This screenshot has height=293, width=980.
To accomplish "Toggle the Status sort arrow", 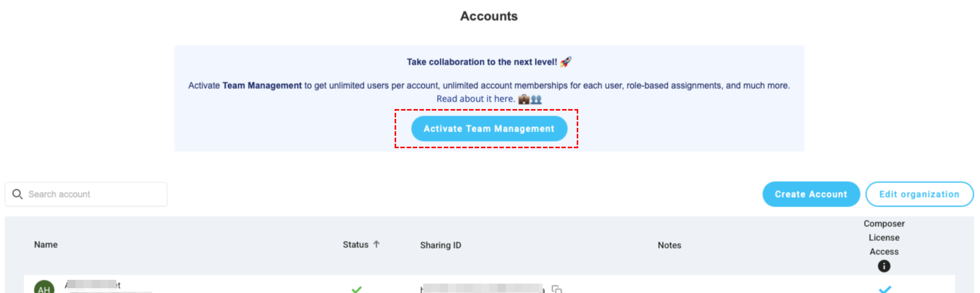I will [x=376, y=244].
